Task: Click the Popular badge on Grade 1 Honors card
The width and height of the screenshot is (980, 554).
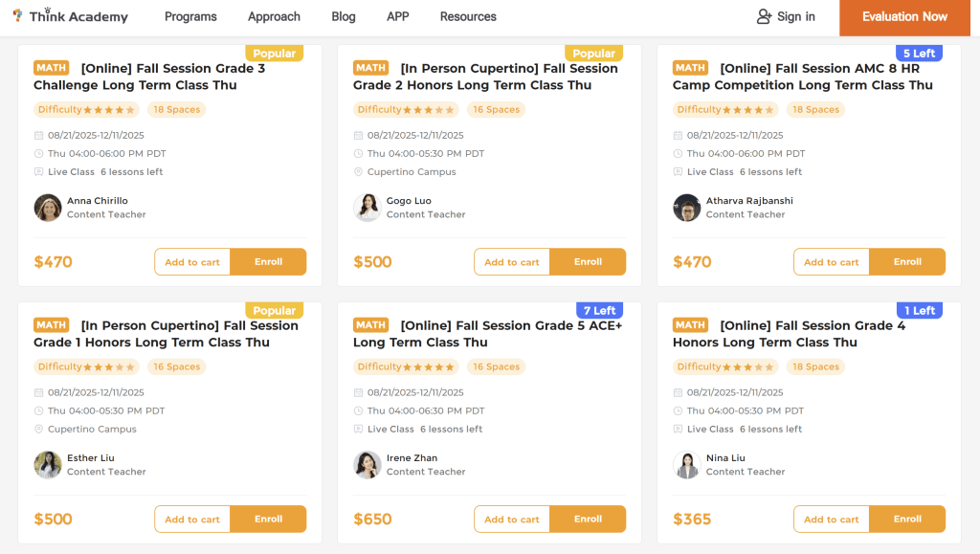Action: point(275,311)
